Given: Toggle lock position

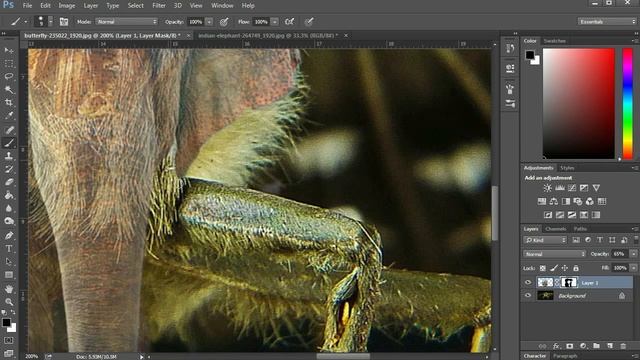Looking at the screenshot, I should pyautogui.click(x=564, y=268).
